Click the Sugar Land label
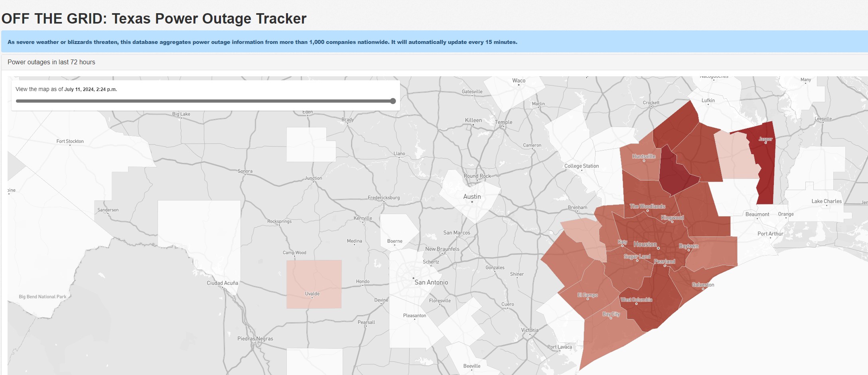The height and width of the screenshot is (375, 868). [637, 257]
